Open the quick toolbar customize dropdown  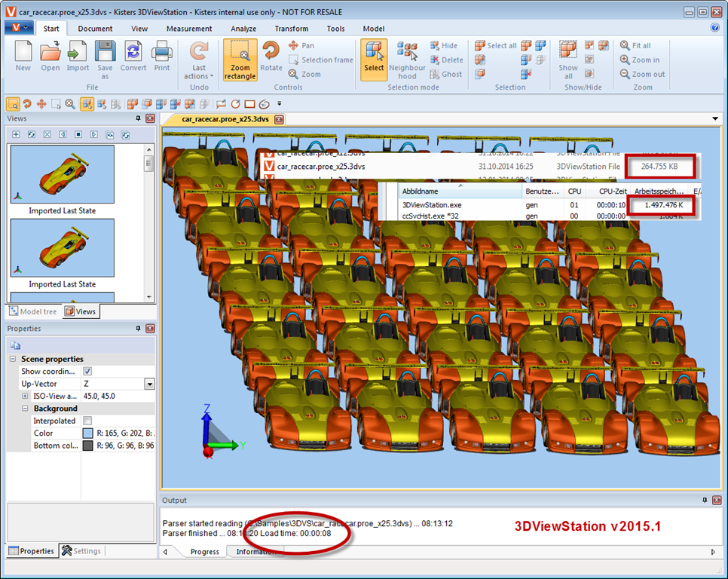tap(279, 103)
